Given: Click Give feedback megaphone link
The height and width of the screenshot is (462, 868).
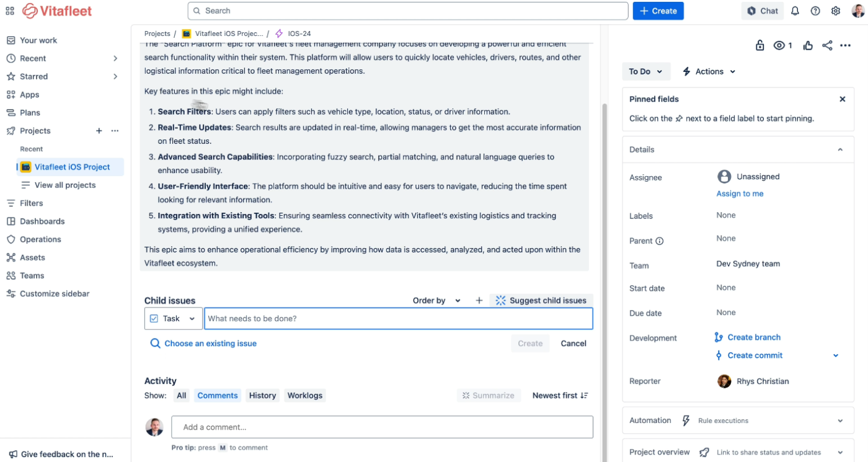Looking at the screenshot, I should click(x=61, y=454).
